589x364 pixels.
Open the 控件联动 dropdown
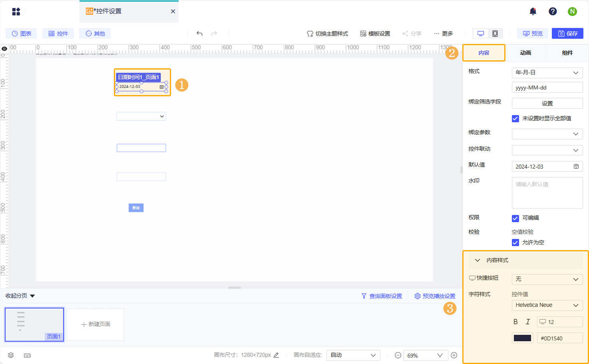pyautogui.click(x=547, y=150)
